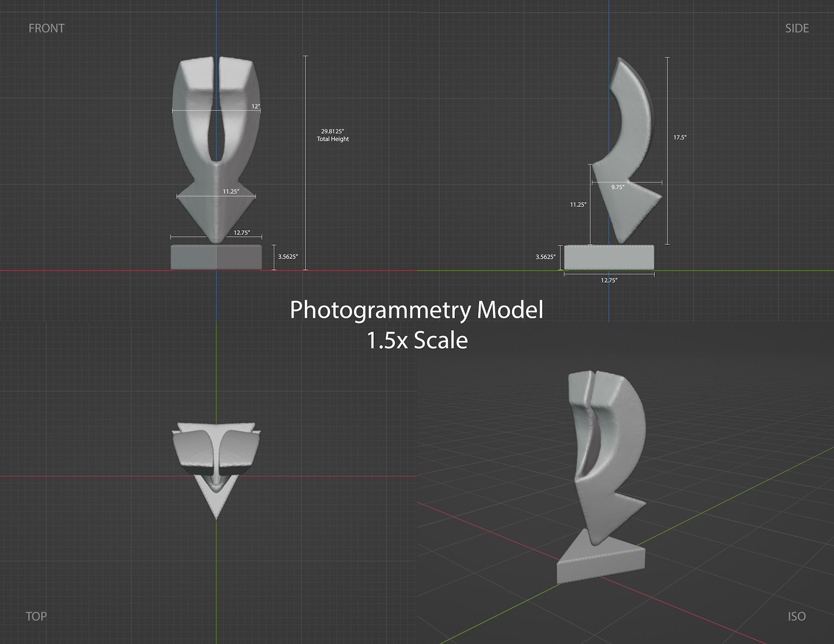Viewport: 834px width, 644px height.
Task: Click the 3.5625" label left of side view base
Action: 545,257
